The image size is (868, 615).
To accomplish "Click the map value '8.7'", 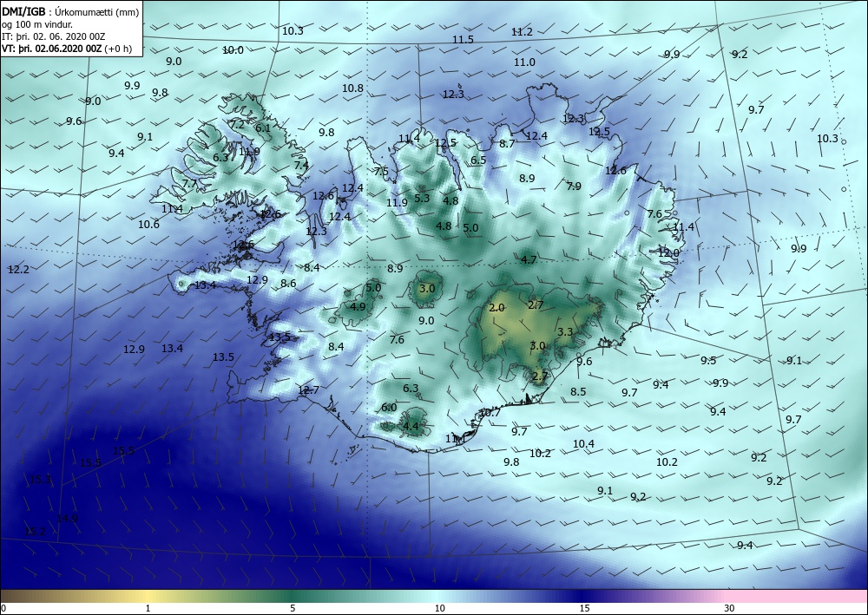I will pyautogui.click(x=507, y=143).
